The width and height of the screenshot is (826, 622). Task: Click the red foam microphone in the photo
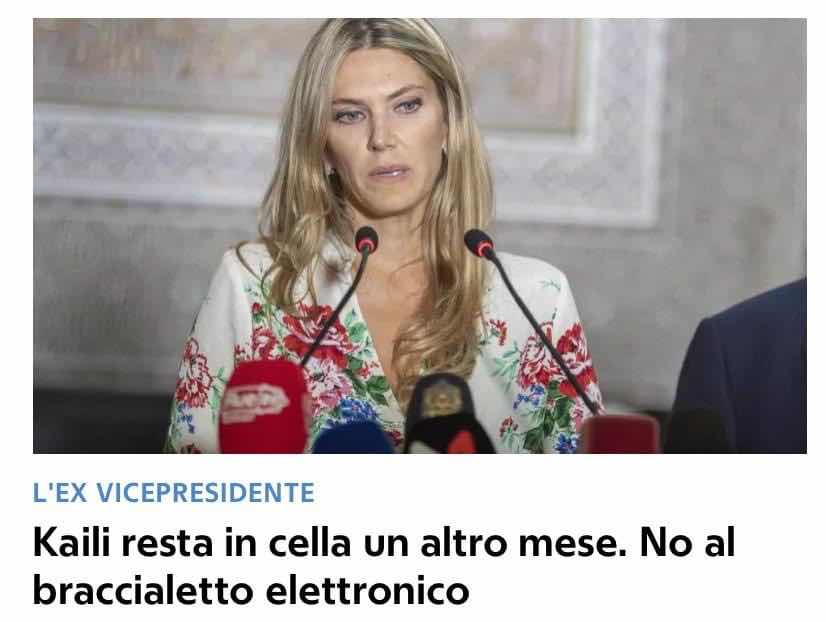pyautogui.click(x=263, y=406)
